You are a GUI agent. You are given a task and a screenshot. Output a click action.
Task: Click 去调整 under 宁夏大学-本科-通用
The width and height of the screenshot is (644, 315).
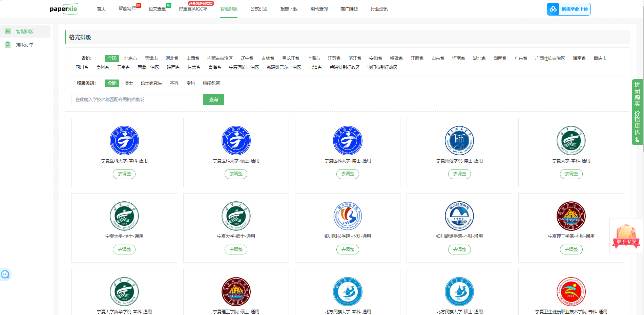(x=571, y=174)
